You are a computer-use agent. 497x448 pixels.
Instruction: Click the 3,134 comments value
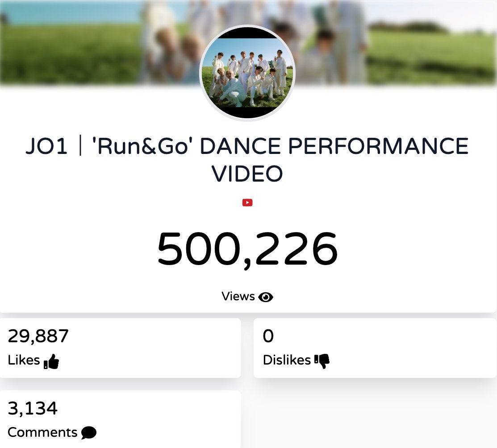tap(33, 408)
